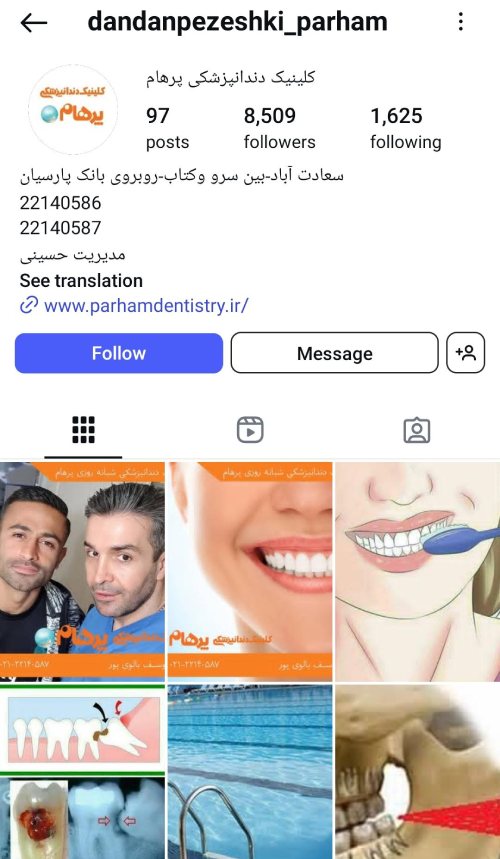Switch to the posts grid tab

pos(83,430)
